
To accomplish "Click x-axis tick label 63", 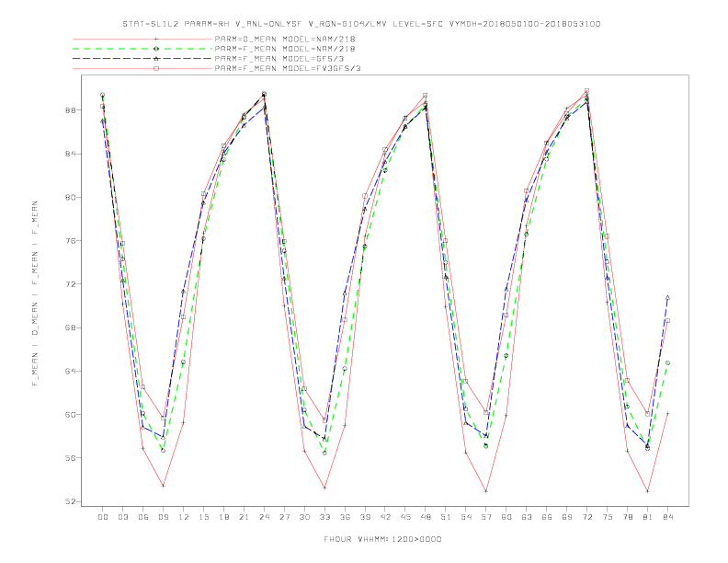I will tap(527, 517).
